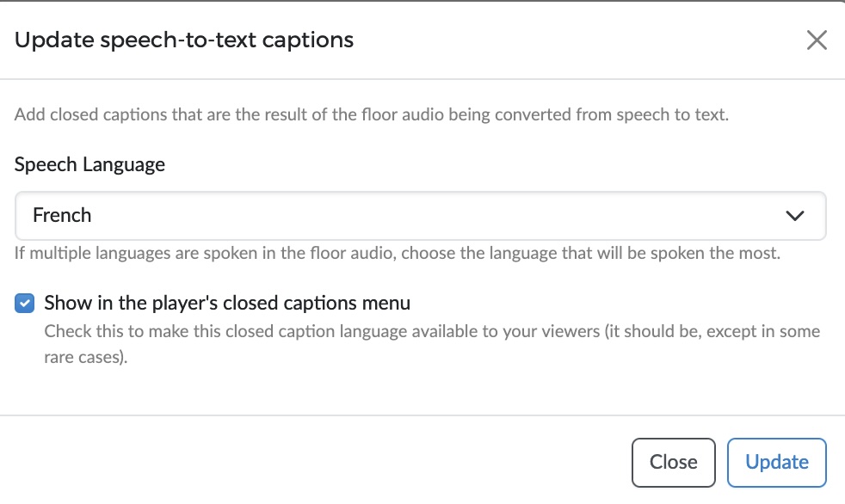Click the chevron arrow in the language box

pos(795,216)
